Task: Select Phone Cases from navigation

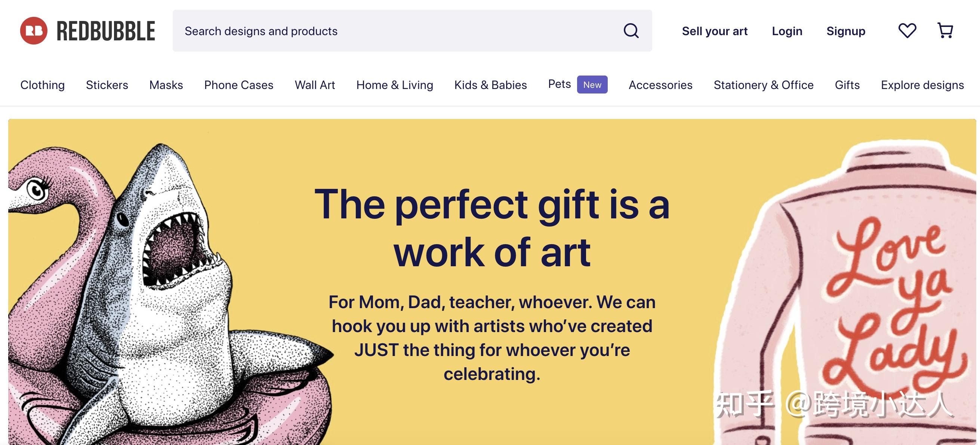Action: click(238, 85)
